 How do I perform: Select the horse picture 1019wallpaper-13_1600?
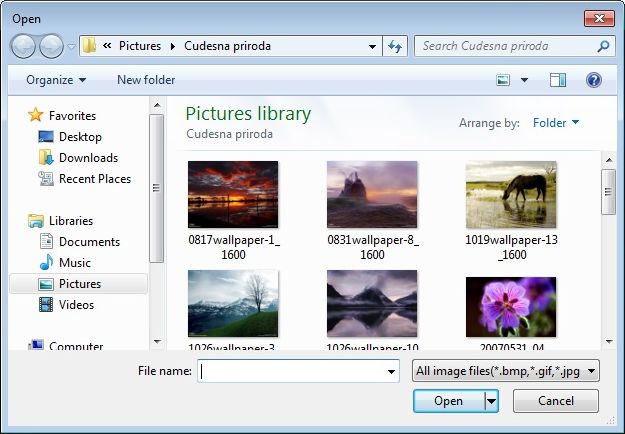[510, 195]
